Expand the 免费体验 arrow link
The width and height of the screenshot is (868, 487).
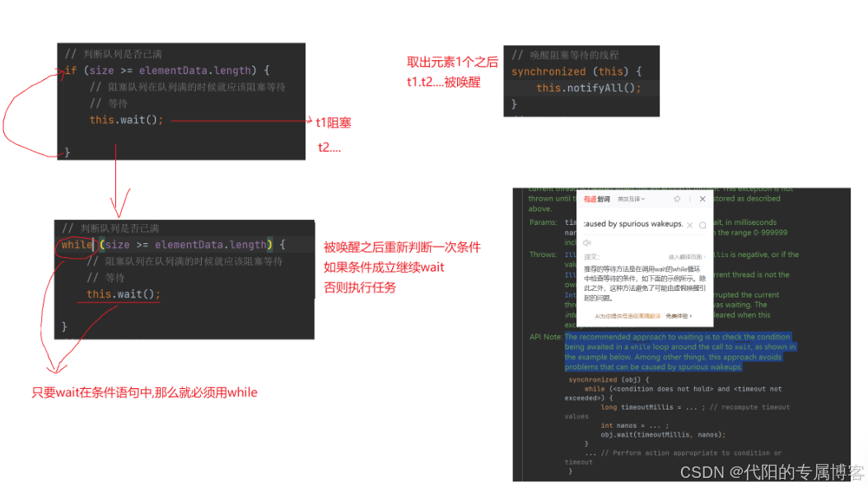(x=691, y=316)
